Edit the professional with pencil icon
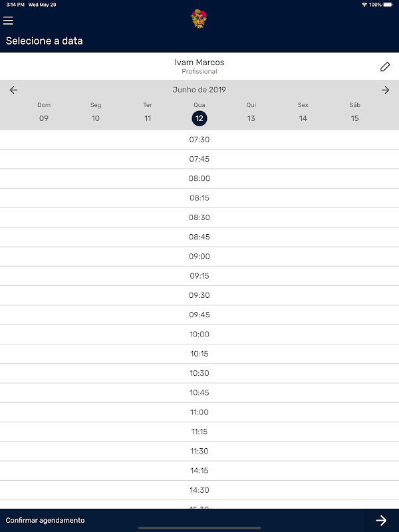This screenshot has width=399, height=532. [385, 66]
